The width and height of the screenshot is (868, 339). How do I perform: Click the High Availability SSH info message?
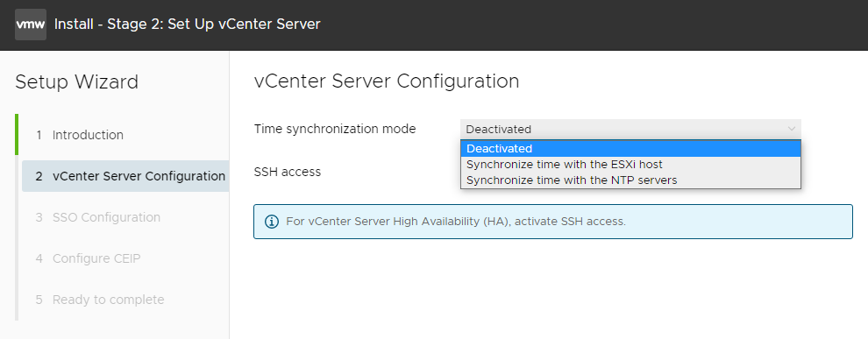click(x=456, y=222)
